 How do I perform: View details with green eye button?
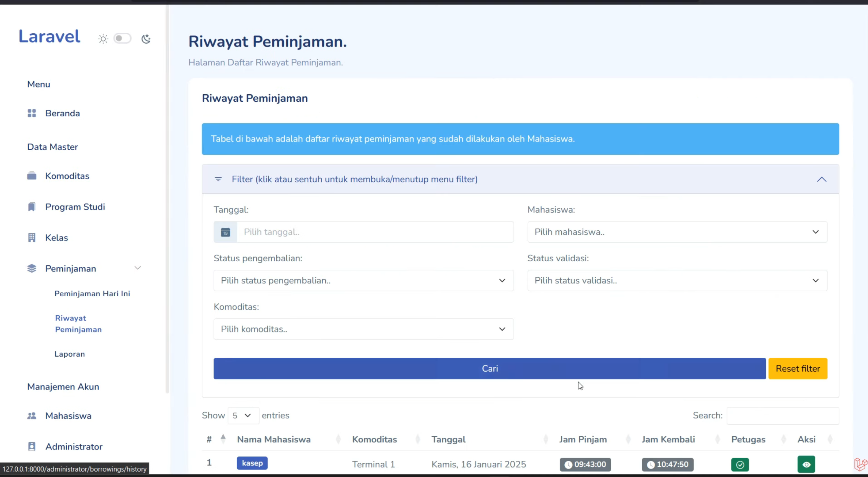806,464
